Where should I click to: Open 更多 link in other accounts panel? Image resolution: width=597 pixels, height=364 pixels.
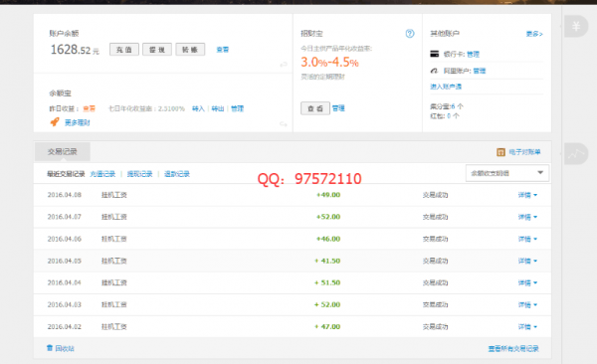point(534,34)
